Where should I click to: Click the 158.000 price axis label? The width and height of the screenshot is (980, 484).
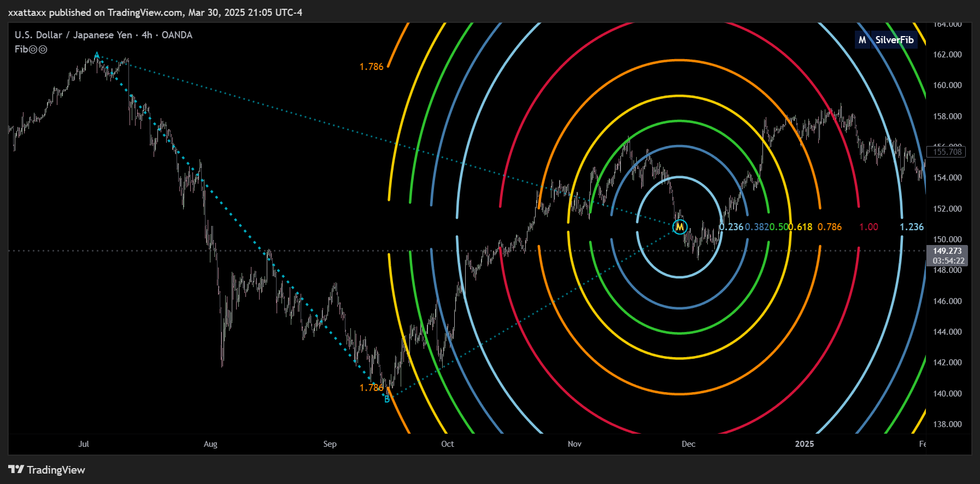(947, 116)
